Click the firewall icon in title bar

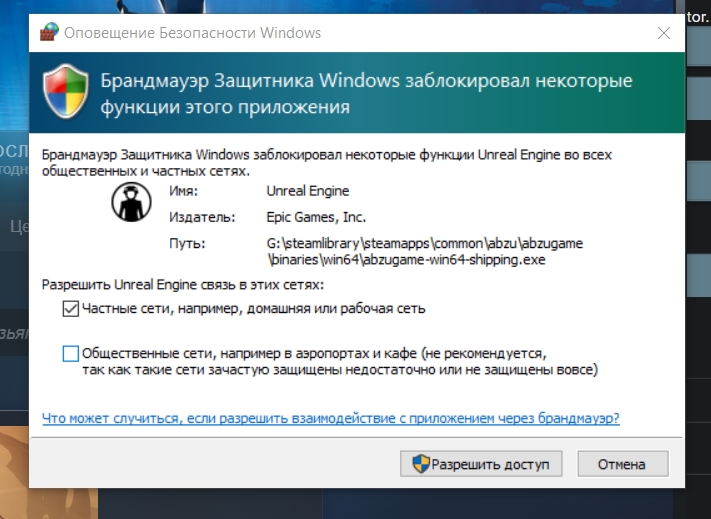(x=49, y=33)
